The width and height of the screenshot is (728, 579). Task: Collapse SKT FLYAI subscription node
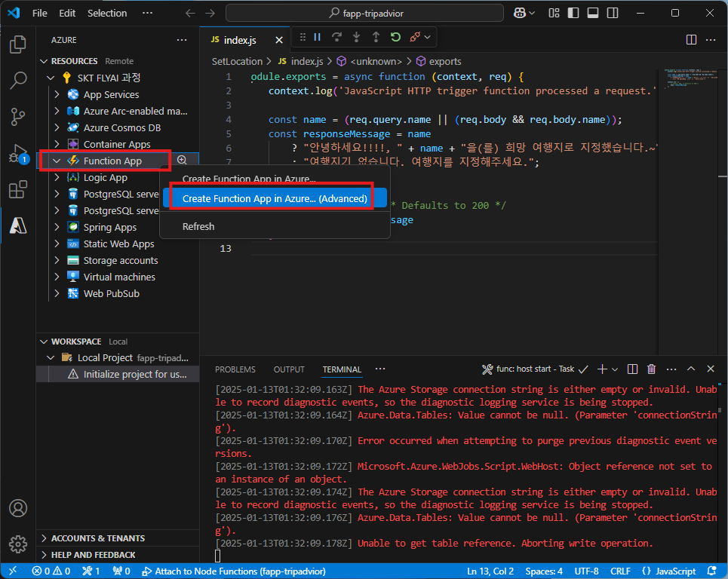[51, 78]
